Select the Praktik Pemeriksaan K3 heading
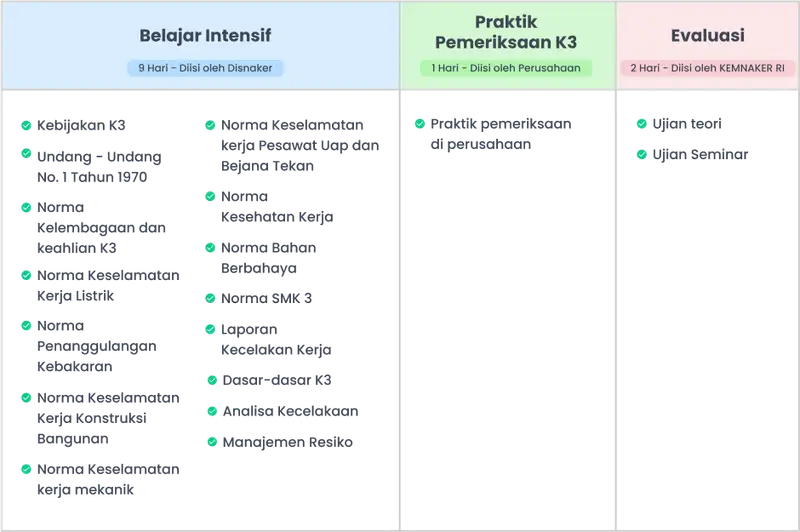Viewport: 800px width, 532px height. click(506, 32)
